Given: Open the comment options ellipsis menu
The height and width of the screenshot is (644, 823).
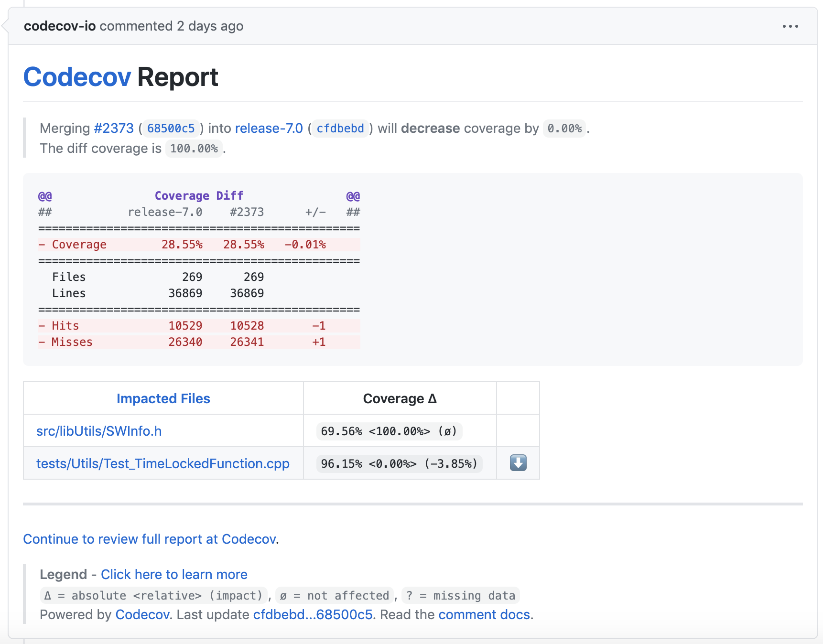Looking at the screenshot, I should (790, 26).
